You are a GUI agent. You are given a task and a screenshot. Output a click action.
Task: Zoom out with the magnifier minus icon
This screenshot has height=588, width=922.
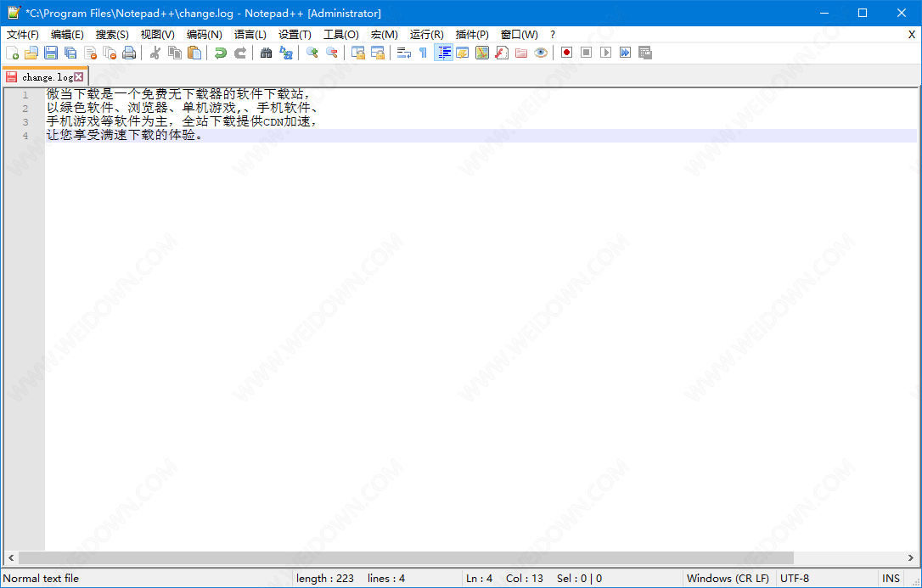tap(332, 53)
